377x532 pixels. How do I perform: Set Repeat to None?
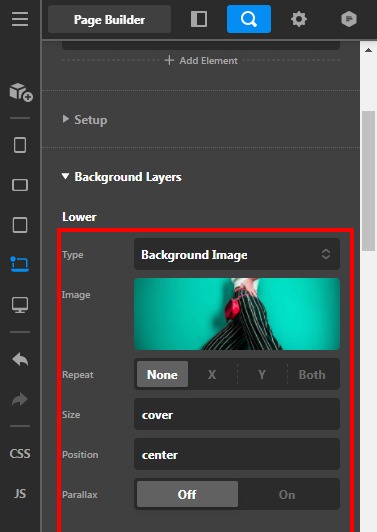coord(162,374)
